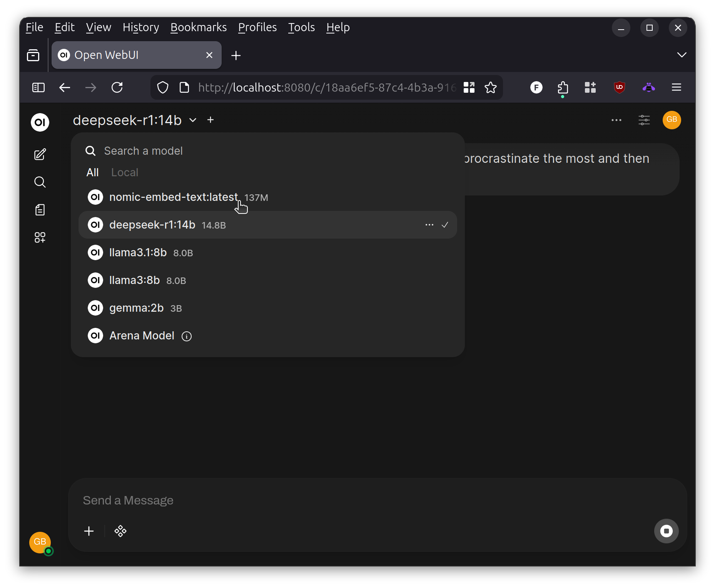Click the GB profile avatar
Viewport: 715px width, 588px height.
tap(672, 120)
